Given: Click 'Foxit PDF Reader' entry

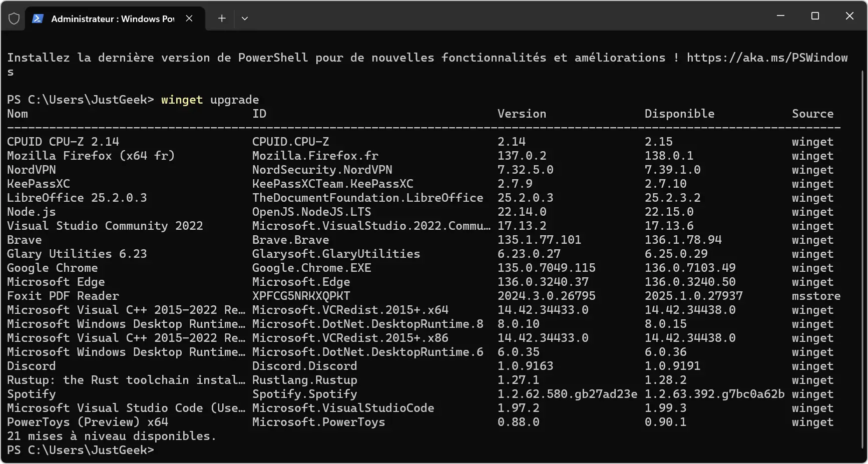Looking at the screenshot, I should pos(63,296).
